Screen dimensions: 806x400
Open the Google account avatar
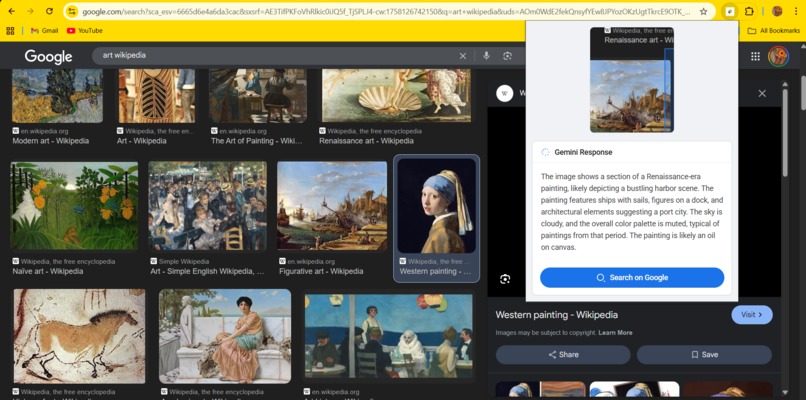coord(778,56)
